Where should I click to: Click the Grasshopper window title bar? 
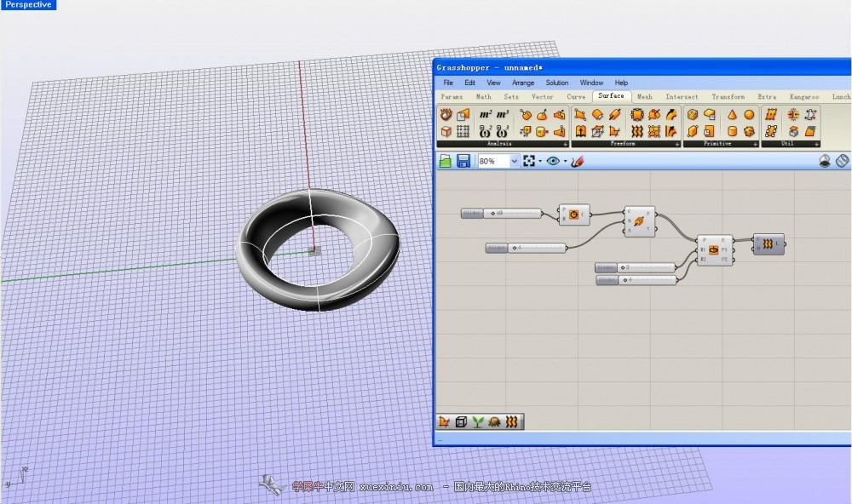coord(642,67)
